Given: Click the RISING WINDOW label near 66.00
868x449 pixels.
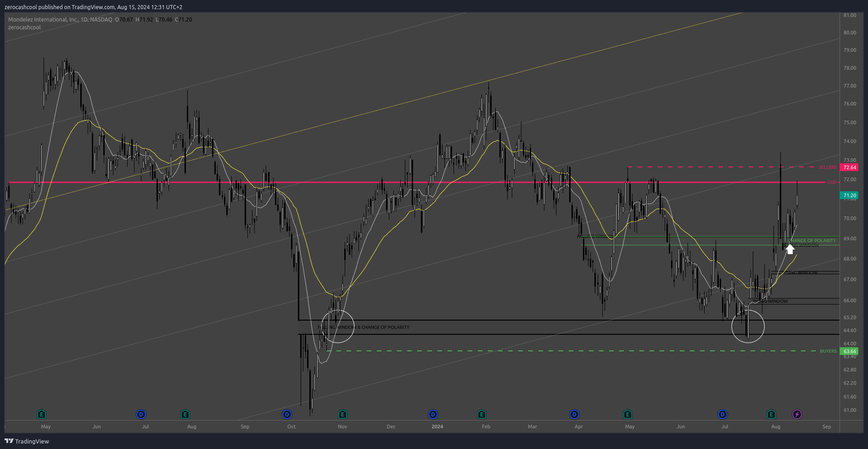Looking at the screenshot, I should pos(770,301).
